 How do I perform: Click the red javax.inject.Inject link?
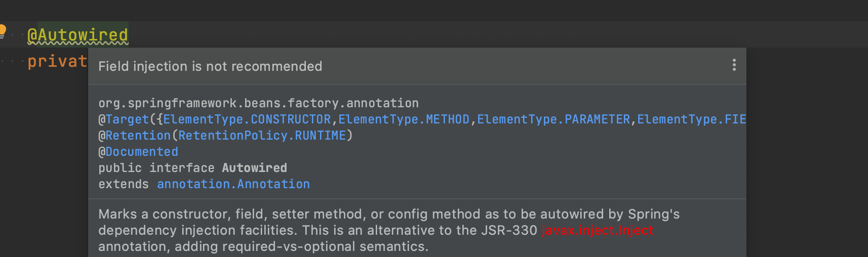coord(598,230)
